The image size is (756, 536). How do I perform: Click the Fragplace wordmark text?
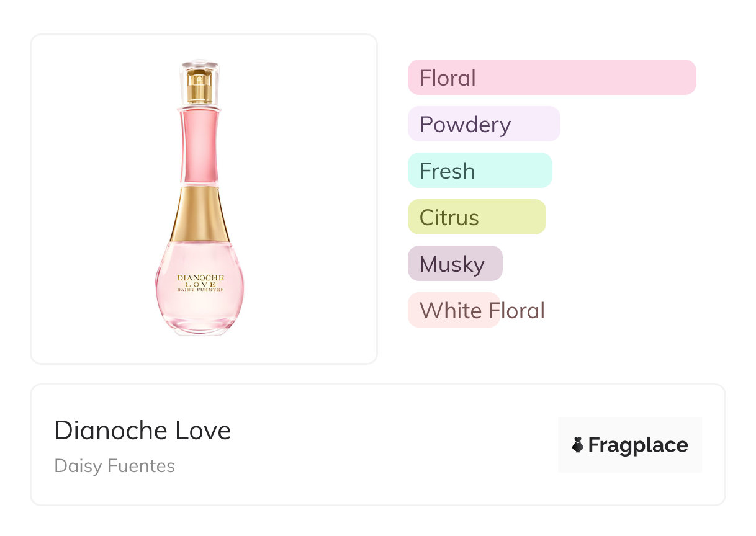(638, 445)
